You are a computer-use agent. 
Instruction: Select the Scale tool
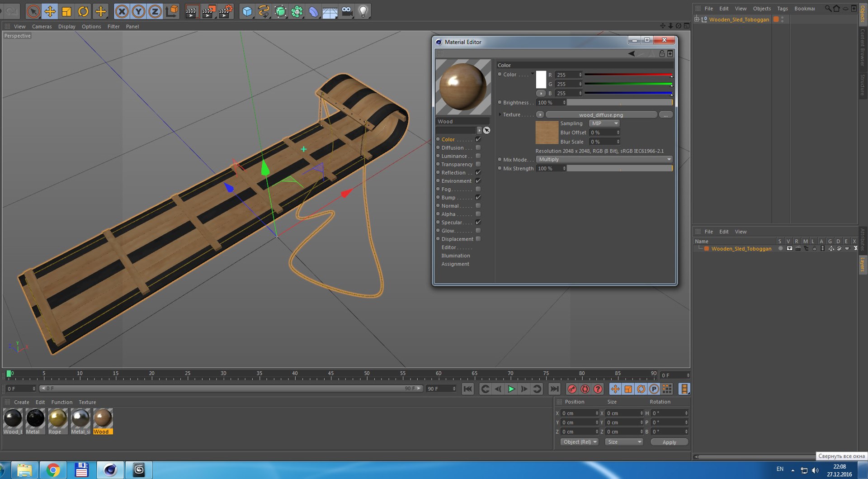tap(66, 11)
